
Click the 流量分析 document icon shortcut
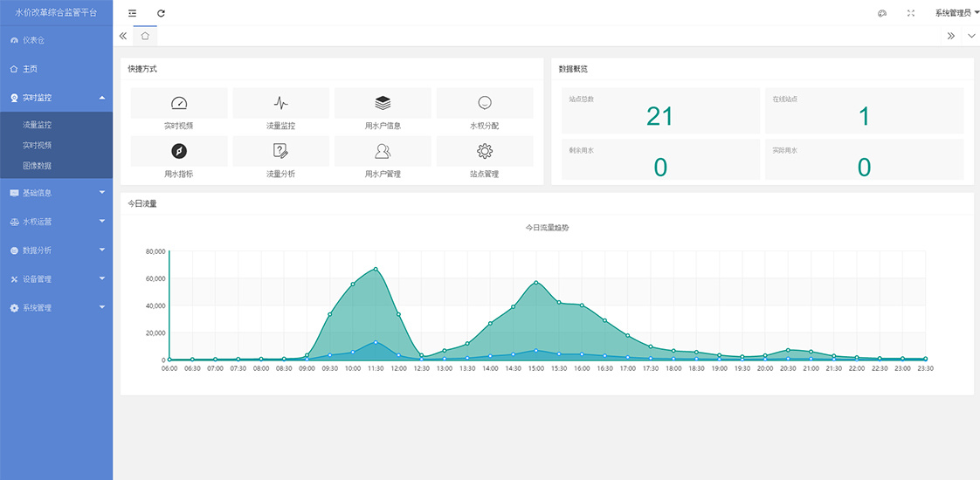[x=280, y=151]
